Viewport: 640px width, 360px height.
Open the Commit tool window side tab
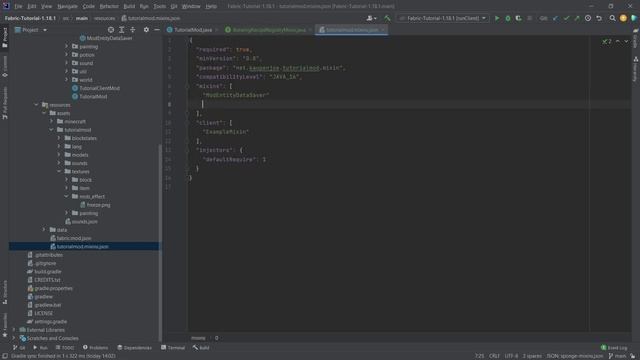(x=4, y=67)
